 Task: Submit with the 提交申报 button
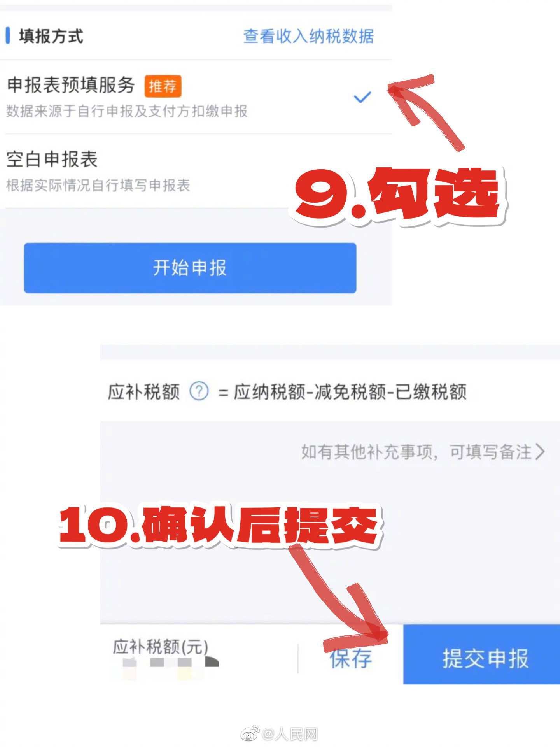(x=481, y=654)
